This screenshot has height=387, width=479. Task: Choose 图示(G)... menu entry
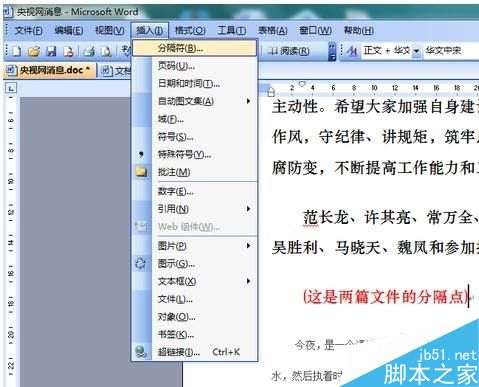click(194, 264)
